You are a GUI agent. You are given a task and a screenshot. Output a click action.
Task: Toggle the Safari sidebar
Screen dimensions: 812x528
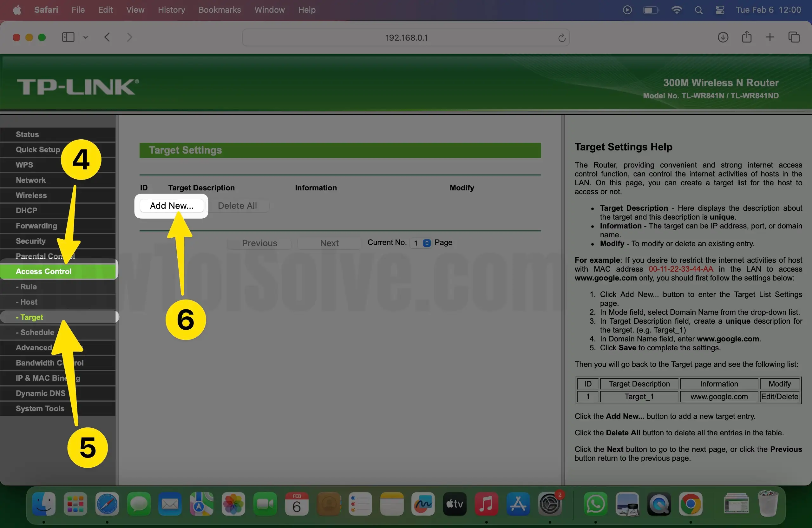68,37
